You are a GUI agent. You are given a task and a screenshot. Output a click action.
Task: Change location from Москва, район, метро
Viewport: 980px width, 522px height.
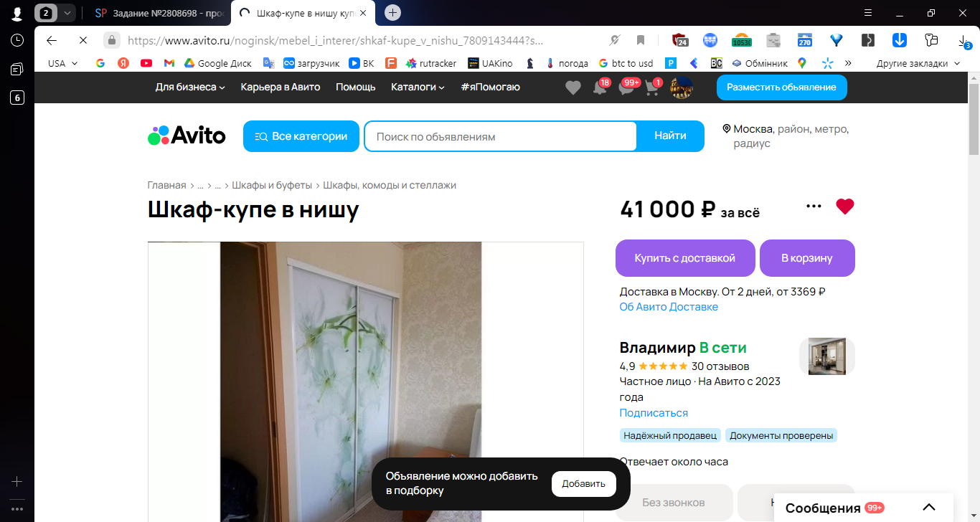(x=786, y=136)
